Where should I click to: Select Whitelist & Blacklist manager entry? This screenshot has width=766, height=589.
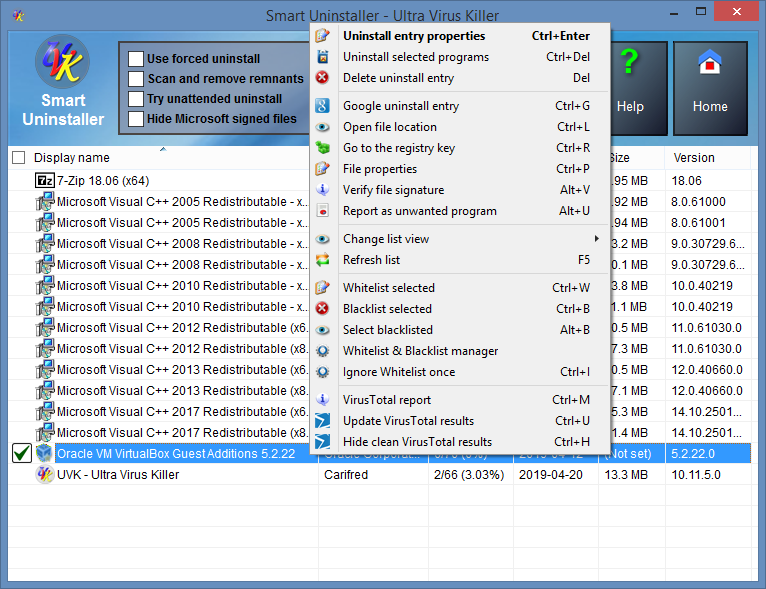(x=462, y=351)
